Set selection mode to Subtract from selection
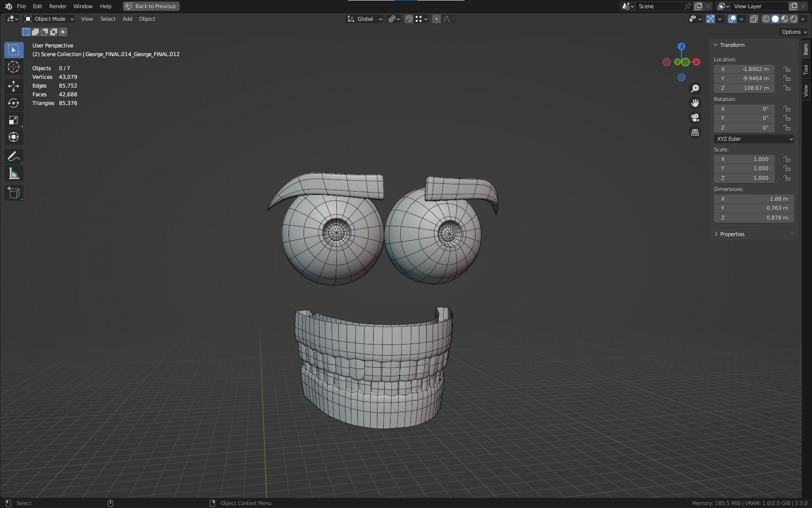 coord(44,32)
